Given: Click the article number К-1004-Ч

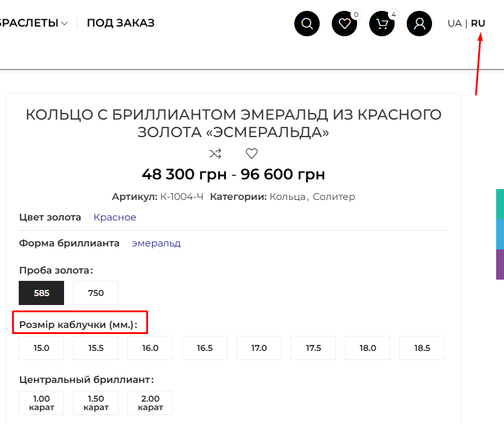Looking at the screenshot, I should click(x=182, y=196).
